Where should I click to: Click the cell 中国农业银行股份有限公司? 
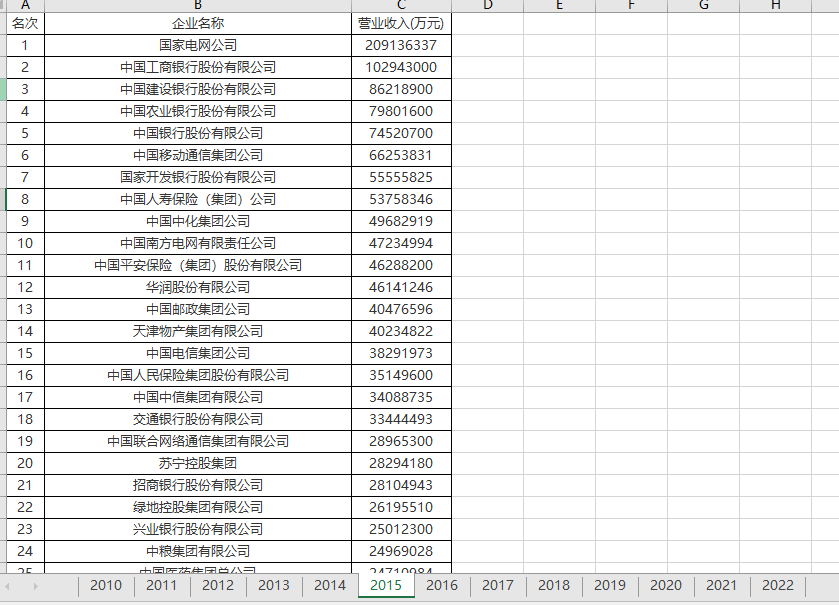click(x=198, y=111)
